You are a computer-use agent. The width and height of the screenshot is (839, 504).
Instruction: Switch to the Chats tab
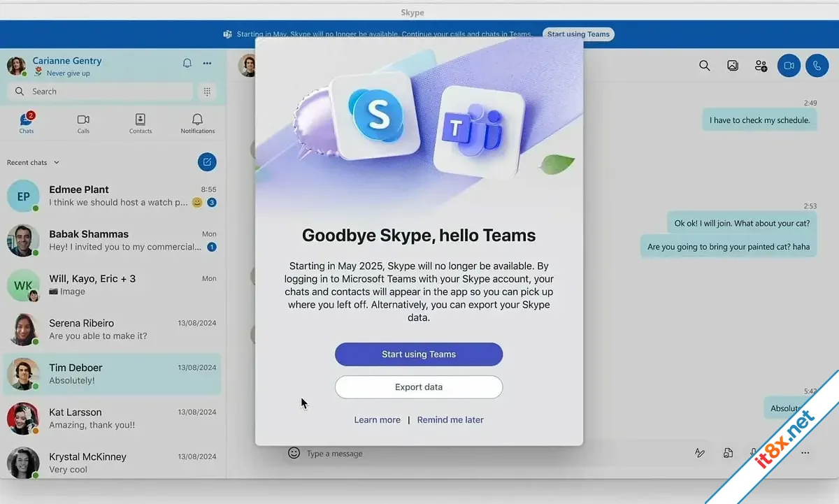click(x=27, y=123)
